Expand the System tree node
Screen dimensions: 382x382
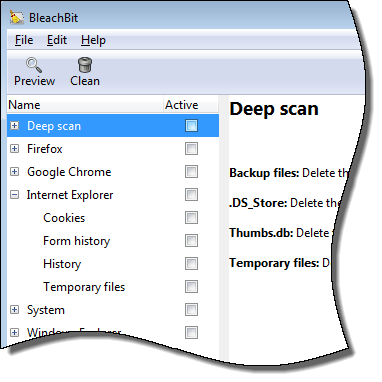(14, 310)
